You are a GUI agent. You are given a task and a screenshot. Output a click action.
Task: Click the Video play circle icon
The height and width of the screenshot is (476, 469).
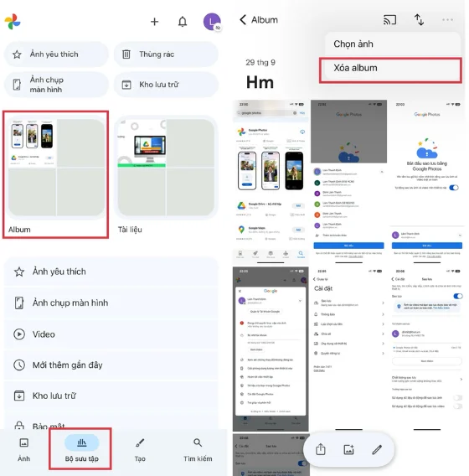pos(19,334)
